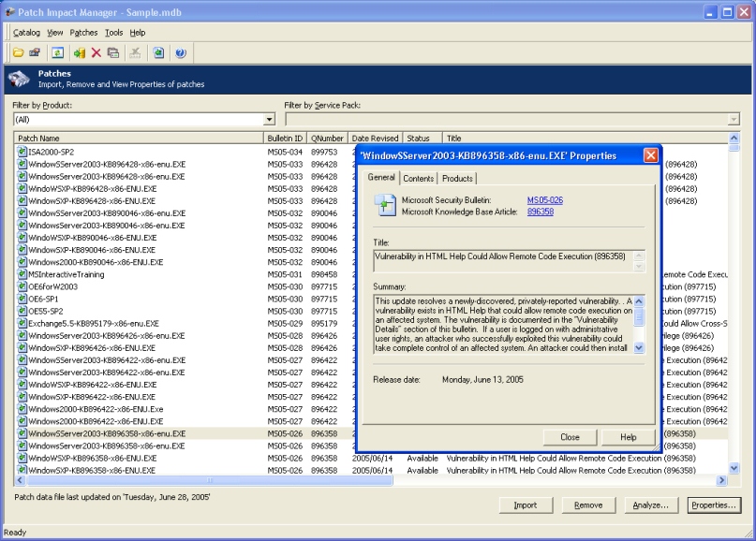Open the MS05-026 security bulletin link
Screen dimensions: 756x541
544,200
